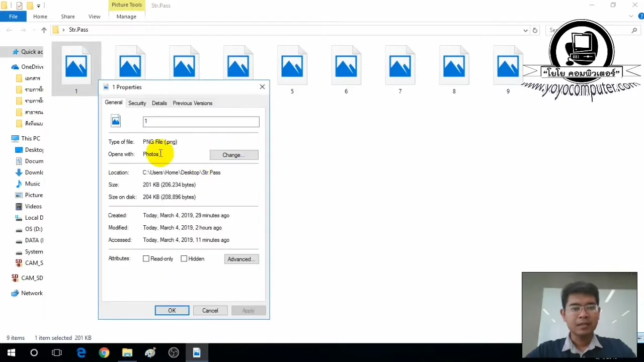Open the Music folder in sidebar
Viewport: 644px width, 362px height.
pos(32,184)
